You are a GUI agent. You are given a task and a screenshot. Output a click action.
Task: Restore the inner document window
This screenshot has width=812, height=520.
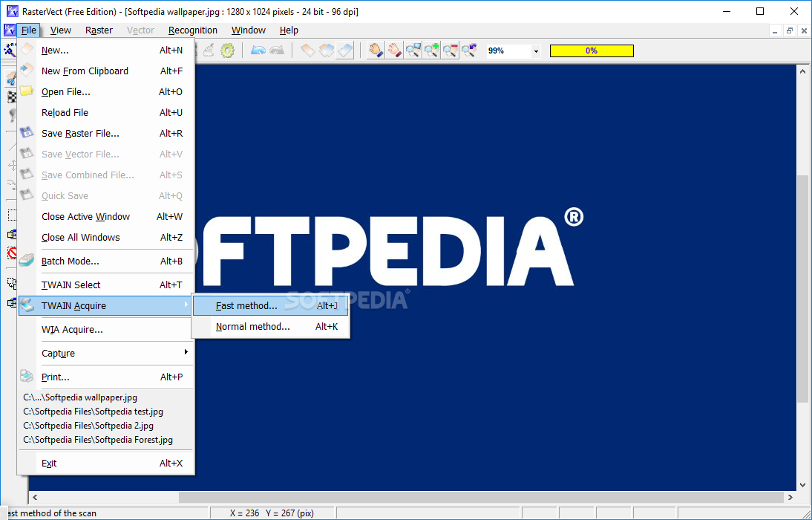pos(789,30)
